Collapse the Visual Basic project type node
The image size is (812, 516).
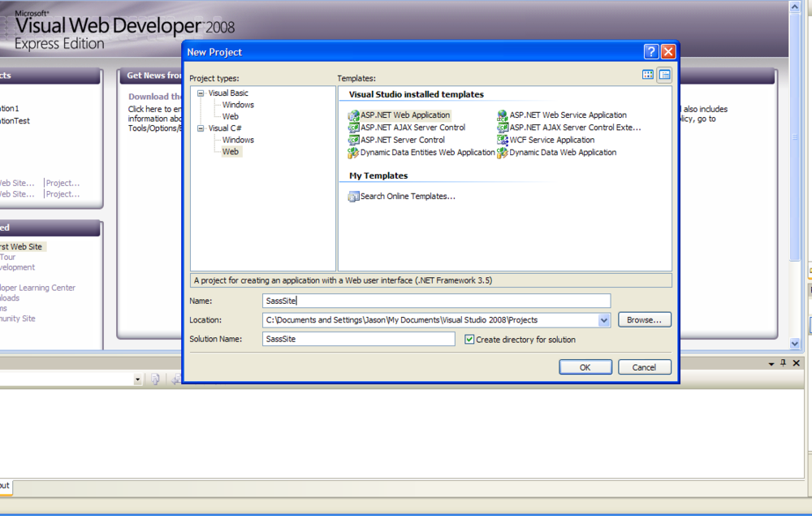(x=201, y=93)
